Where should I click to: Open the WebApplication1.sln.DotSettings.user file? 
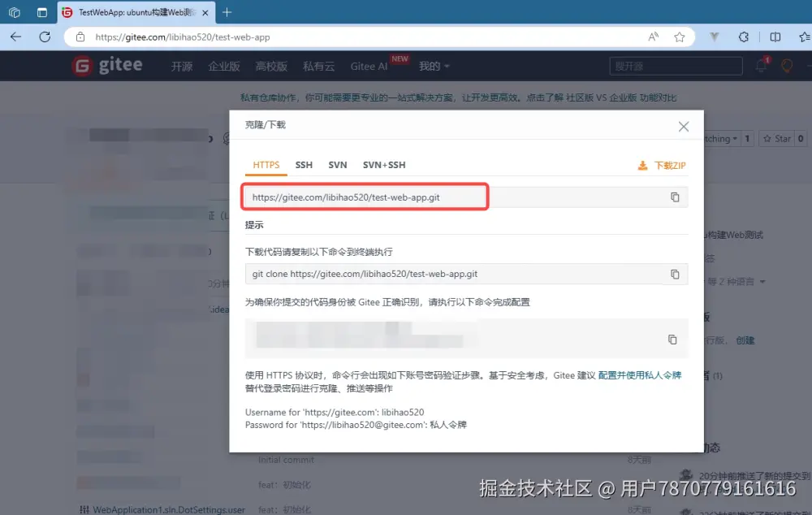169,510
